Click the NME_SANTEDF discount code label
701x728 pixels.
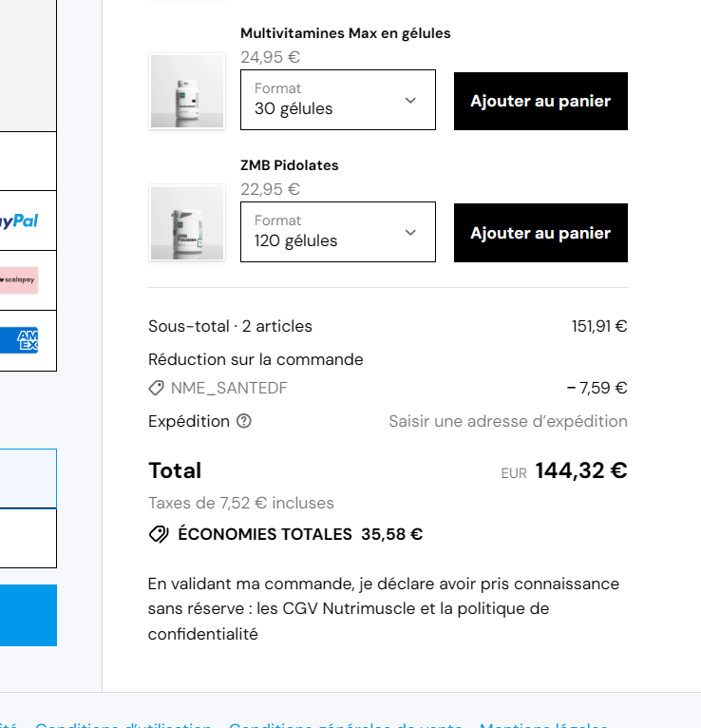tap(229, 388)
